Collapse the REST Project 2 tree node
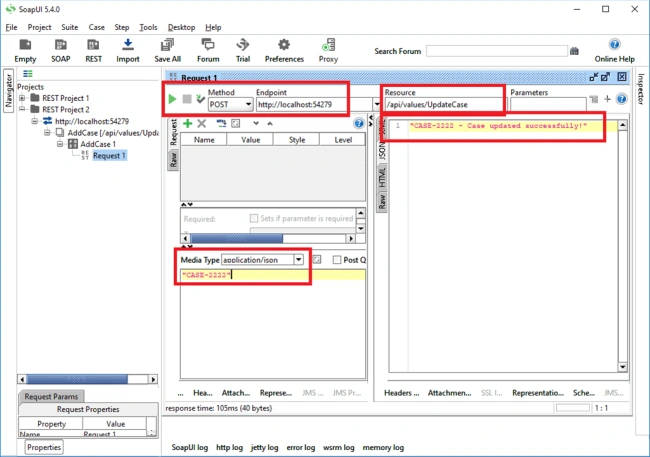This screenshot has height=457, width=650. pos(22,109)
